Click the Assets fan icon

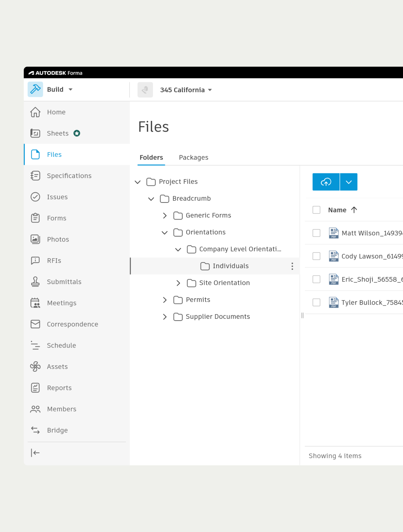[35, 367]
